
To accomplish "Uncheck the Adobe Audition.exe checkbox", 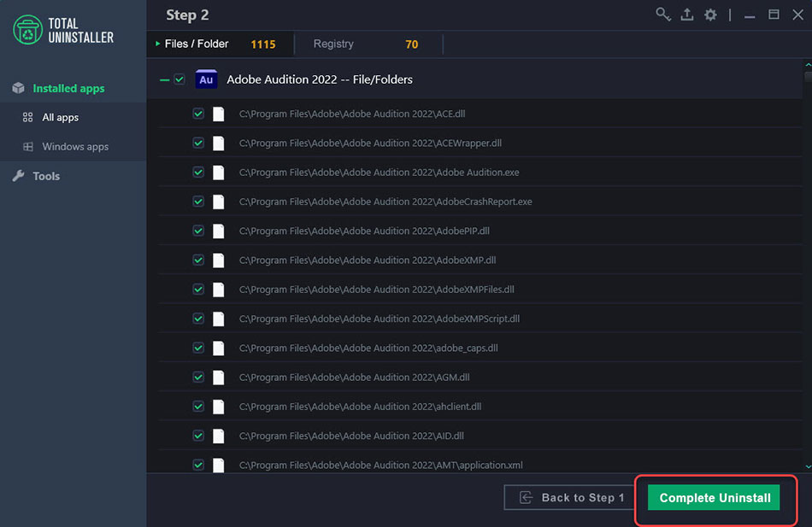I will pyautogui.click(x=198, y=173).
